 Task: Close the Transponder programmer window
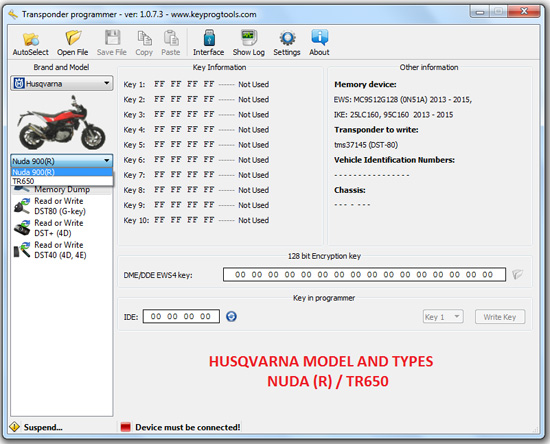pyautogui.click(x=524, y=12)
